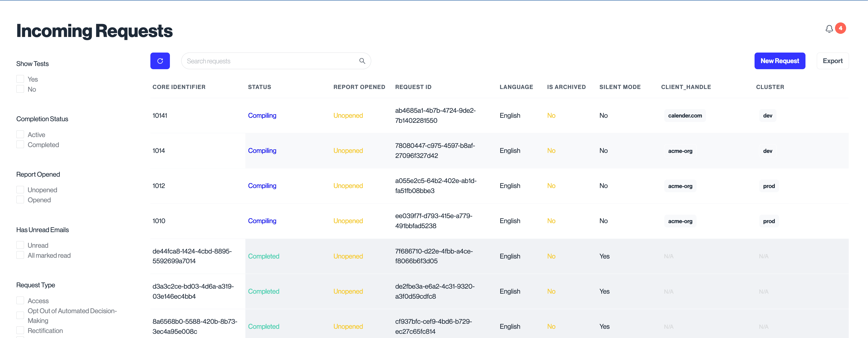Screen dimensions: 868x338
Task: Enable the Active completion status filter
Action: pyautogui.click(x=20, y=135)
